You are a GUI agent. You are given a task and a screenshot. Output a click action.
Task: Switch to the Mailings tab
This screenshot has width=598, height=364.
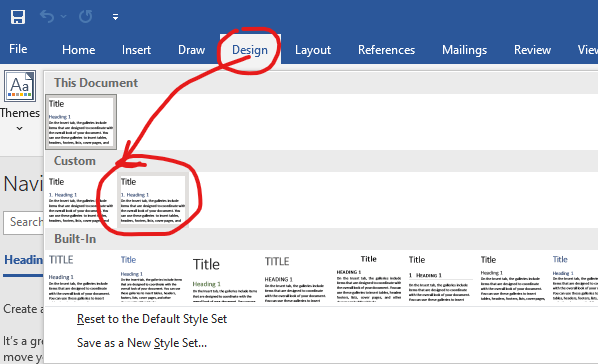pos(464,50)
